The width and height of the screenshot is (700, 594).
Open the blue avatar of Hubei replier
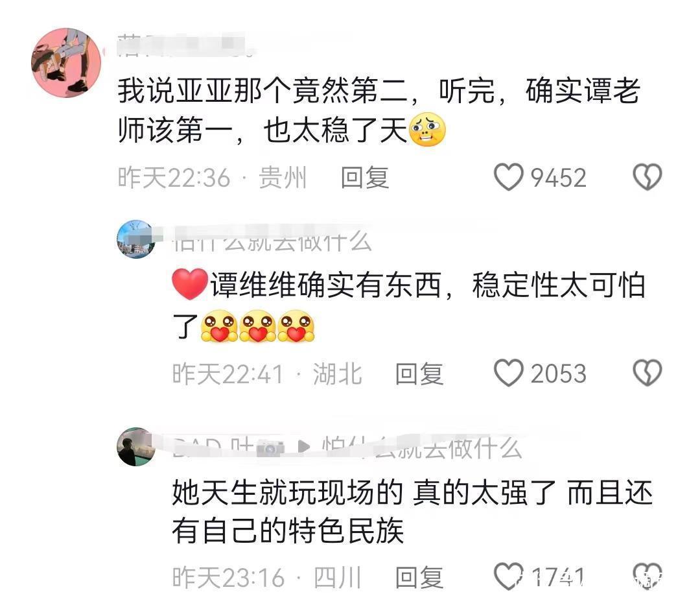click(x=136, y=239)
